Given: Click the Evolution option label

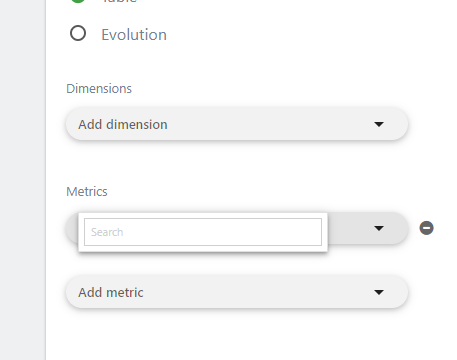Looking at the screenshot, I should [x=134, y=35].
